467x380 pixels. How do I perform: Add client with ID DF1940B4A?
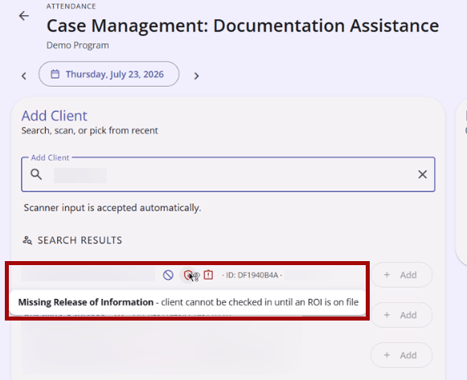(x=401, y=275)
